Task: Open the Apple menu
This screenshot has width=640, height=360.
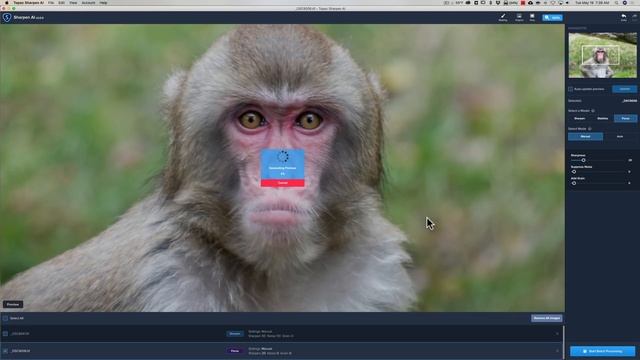Action: pyautogui.click(x=6, y=2)
